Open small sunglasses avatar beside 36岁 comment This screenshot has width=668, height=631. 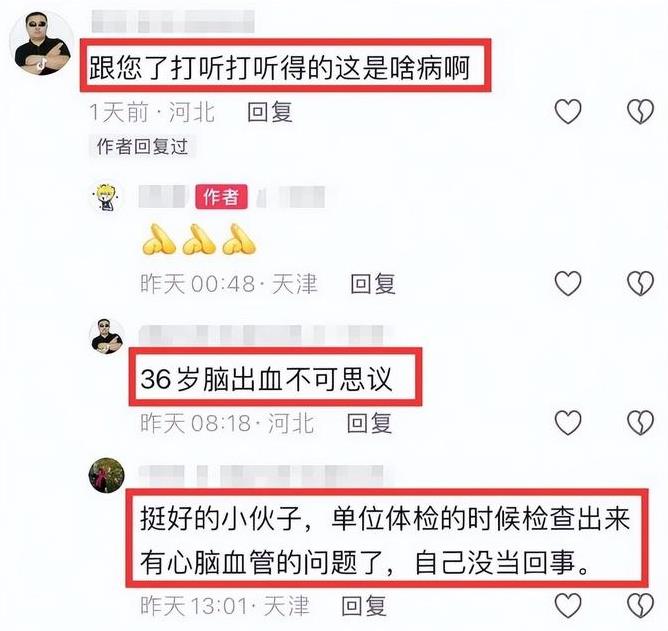click(107, 336)
